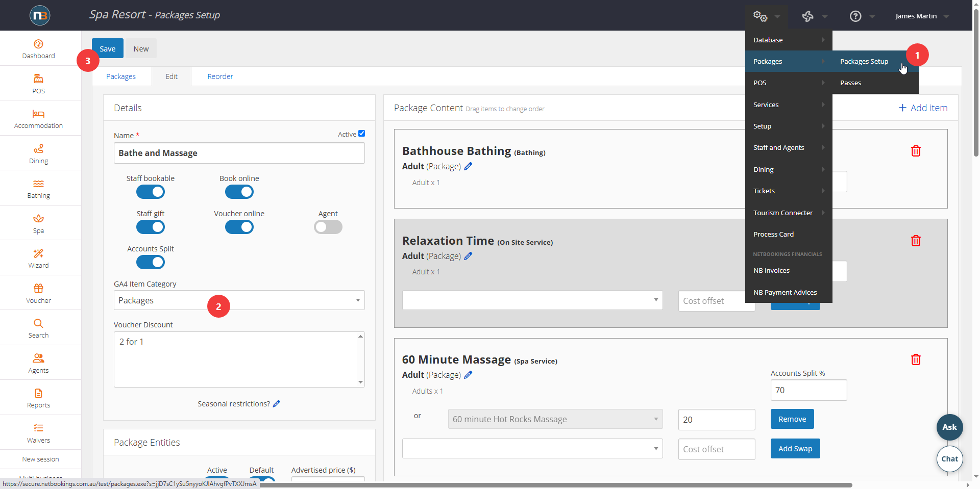This screenshot has width=980, height=489.
Task: Open the Dashboard sidebar icon
Action: tap(38, 49)
